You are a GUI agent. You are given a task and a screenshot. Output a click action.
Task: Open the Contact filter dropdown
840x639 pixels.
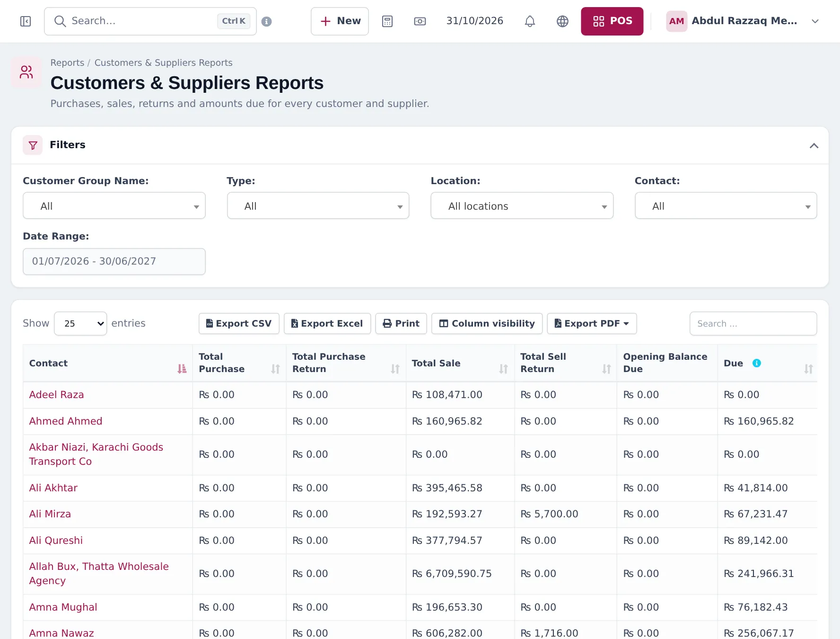(x=726, y=206)
